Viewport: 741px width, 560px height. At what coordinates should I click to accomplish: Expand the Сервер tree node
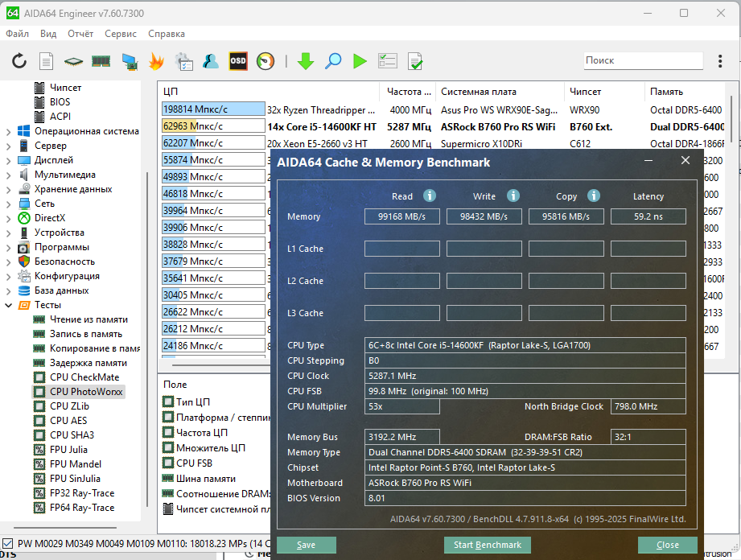(x=9, y=146)
